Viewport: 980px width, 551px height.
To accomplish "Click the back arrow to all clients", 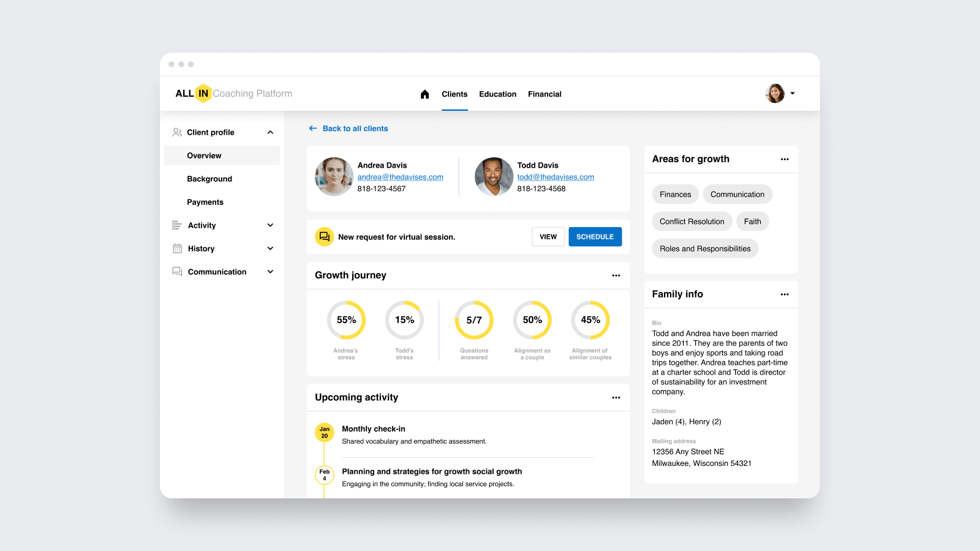I will point(313,129).
